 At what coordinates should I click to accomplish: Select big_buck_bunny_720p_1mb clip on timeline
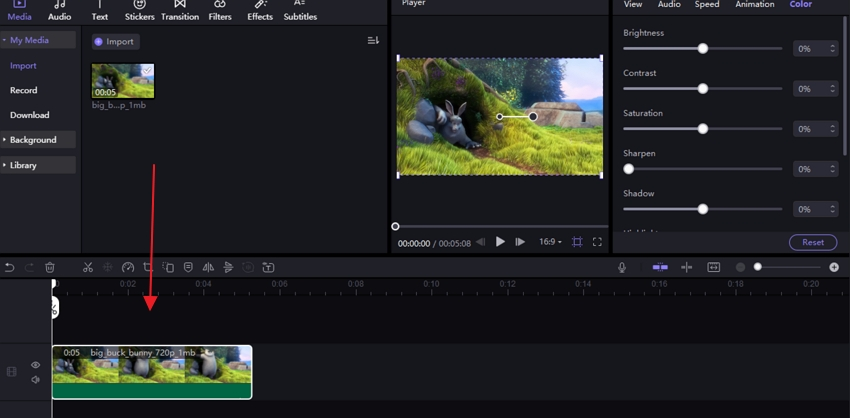coord(152,372)
